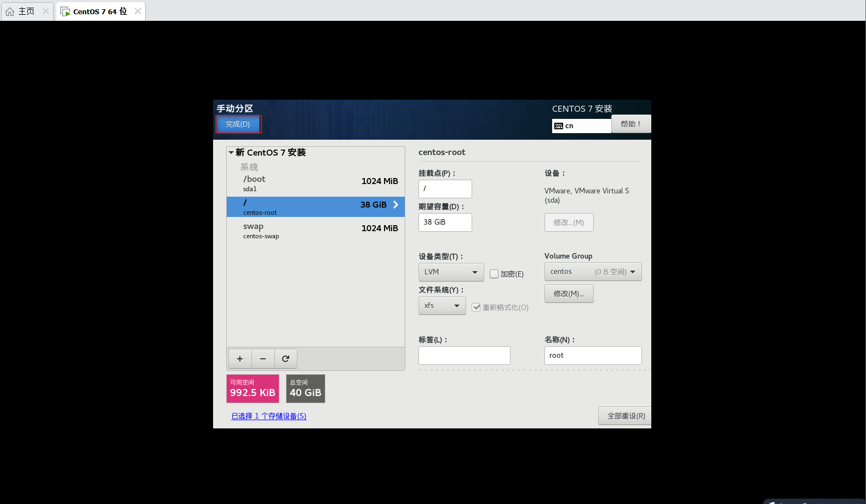Toggle the 加密(E) encryption checkbox

coord(494,274)
